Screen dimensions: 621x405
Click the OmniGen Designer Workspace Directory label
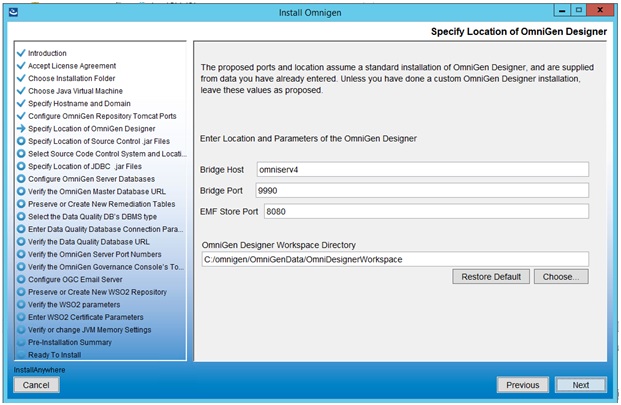click(279, 245)
